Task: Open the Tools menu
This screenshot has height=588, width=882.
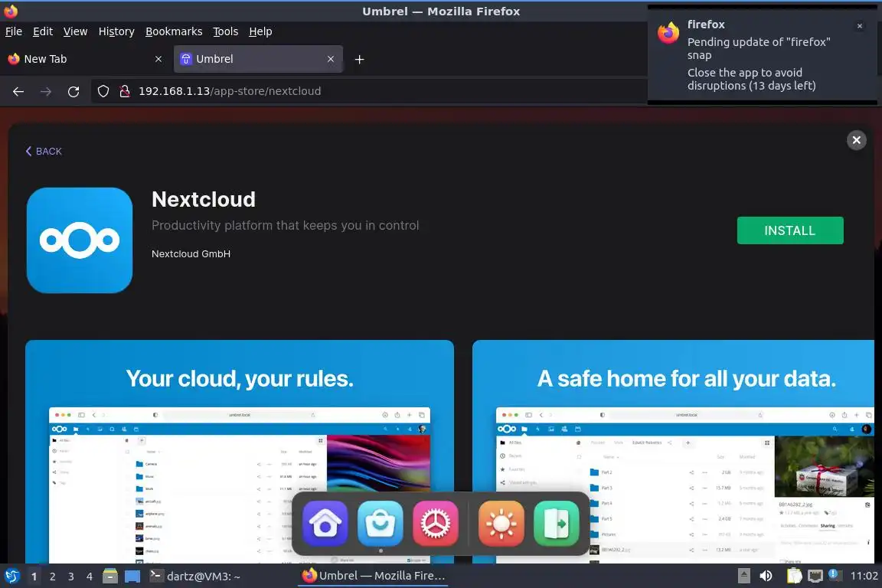Action: pyautogui.click(x=226, y=31)
